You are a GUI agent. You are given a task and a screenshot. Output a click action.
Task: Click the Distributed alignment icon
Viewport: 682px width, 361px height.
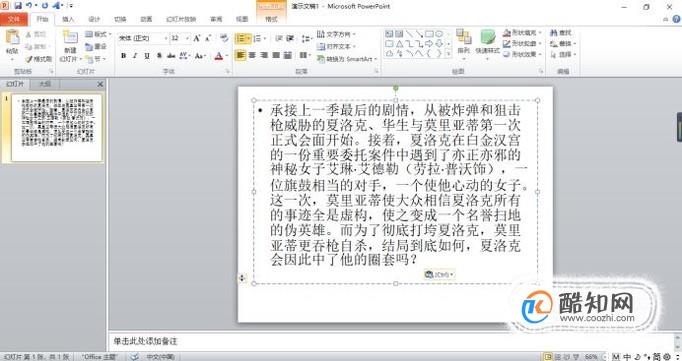point(288,56)
